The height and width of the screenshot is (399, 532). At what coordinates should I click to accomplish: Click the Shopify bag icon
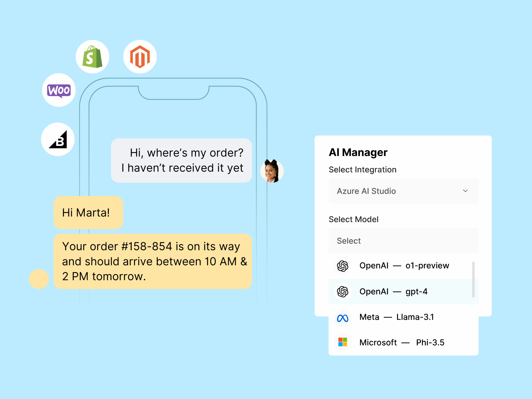coord(92,57)
